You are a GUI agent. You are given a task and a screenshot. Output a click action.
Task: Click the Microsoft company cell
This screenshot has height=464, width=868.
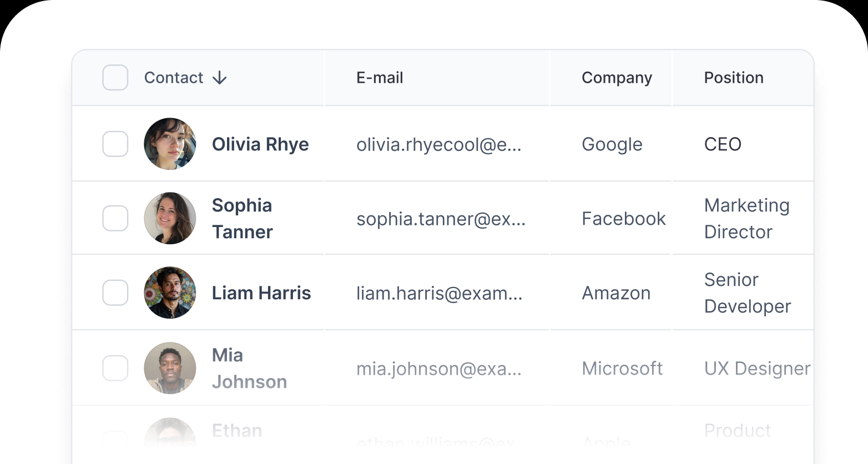click(622, 369)
